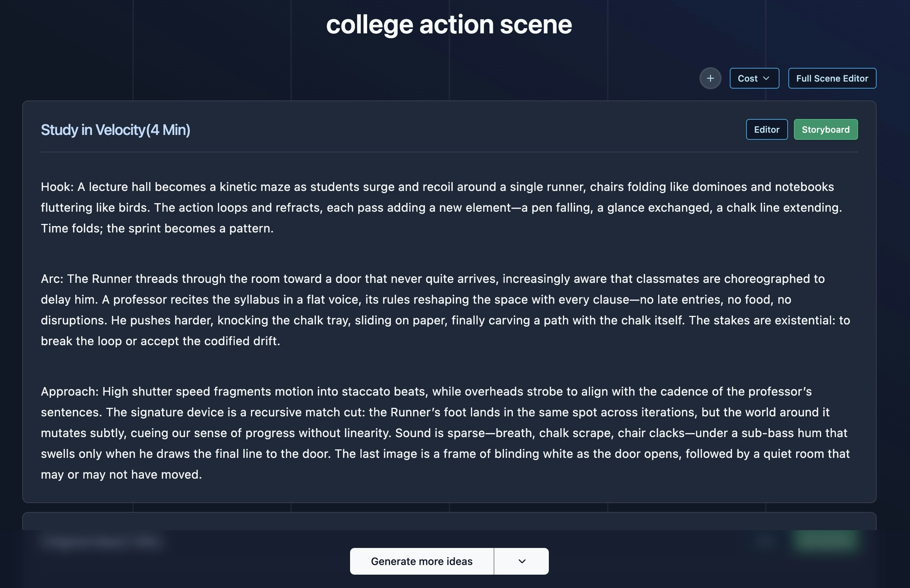Click the dropdown arrow icon beside Generate more ideas
The image size is (910, 588).
tap(521, 561)
